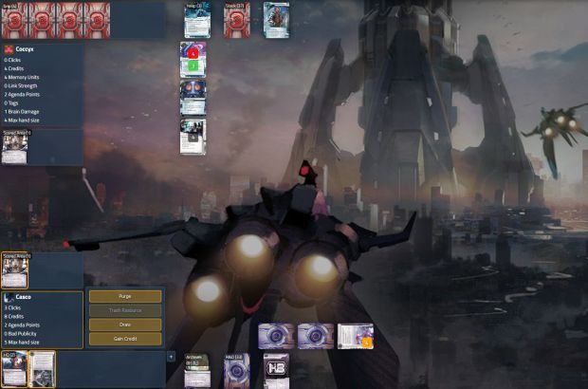The image size is (588, 389).
Task: Click the orange 4 counter on the rezzed ICE
Action: (366, 343)
